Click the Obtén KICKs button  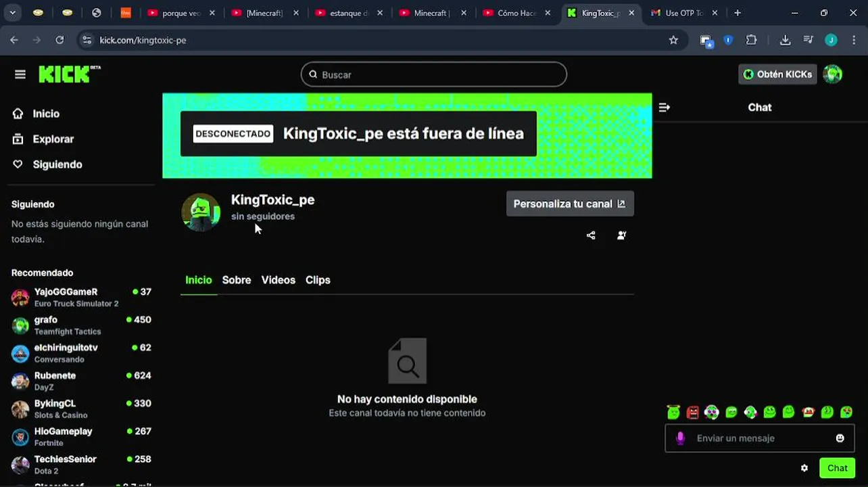coord(777,74)
